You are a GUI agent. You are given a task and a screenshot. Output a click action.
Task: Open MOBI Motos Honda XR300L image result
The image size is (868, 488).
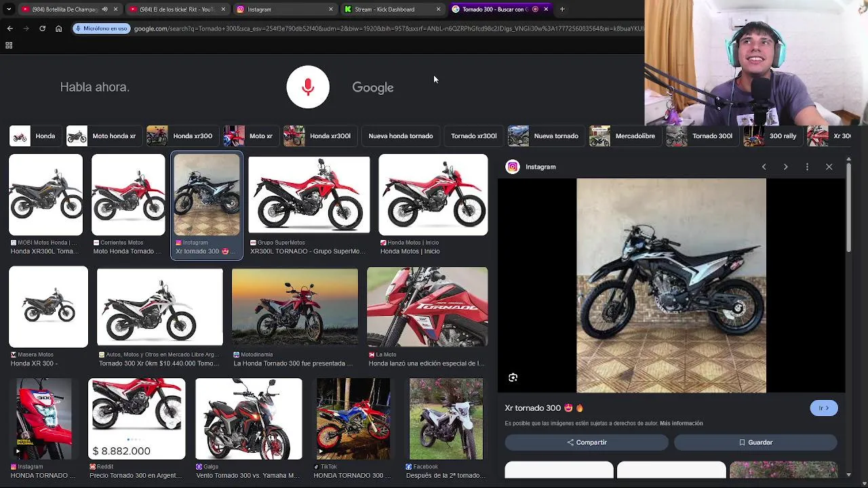pos(45,195)
